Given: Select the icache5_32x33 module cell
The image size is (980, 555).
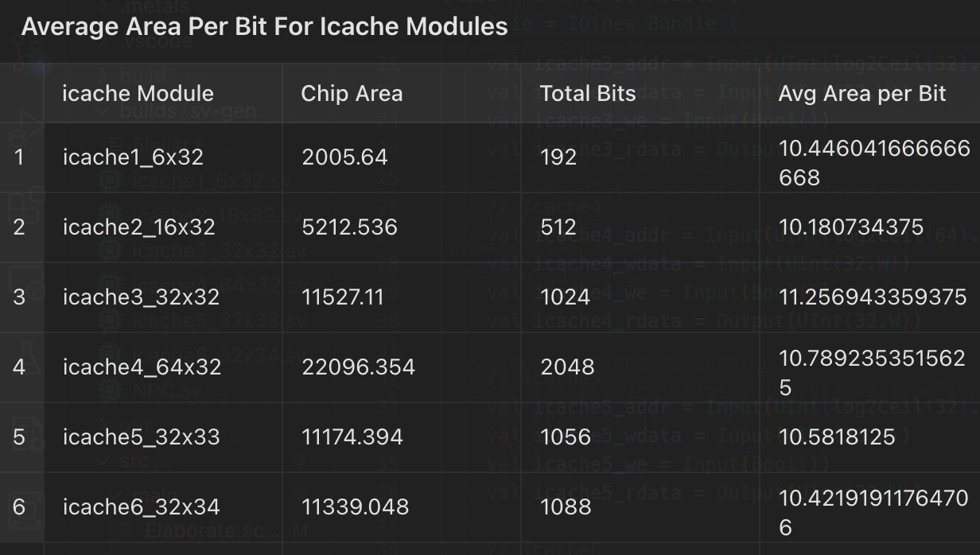Looking at the screenshot, I should [141, 437].
